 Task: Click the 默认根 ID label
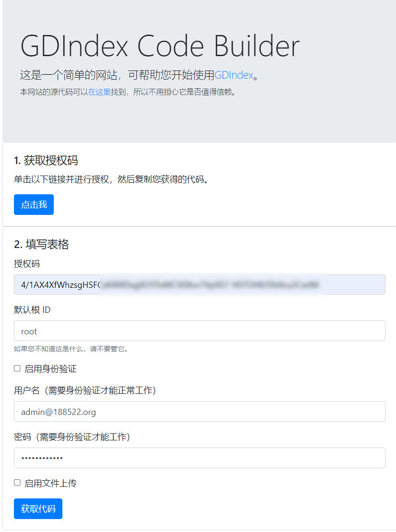coord(32,310)
